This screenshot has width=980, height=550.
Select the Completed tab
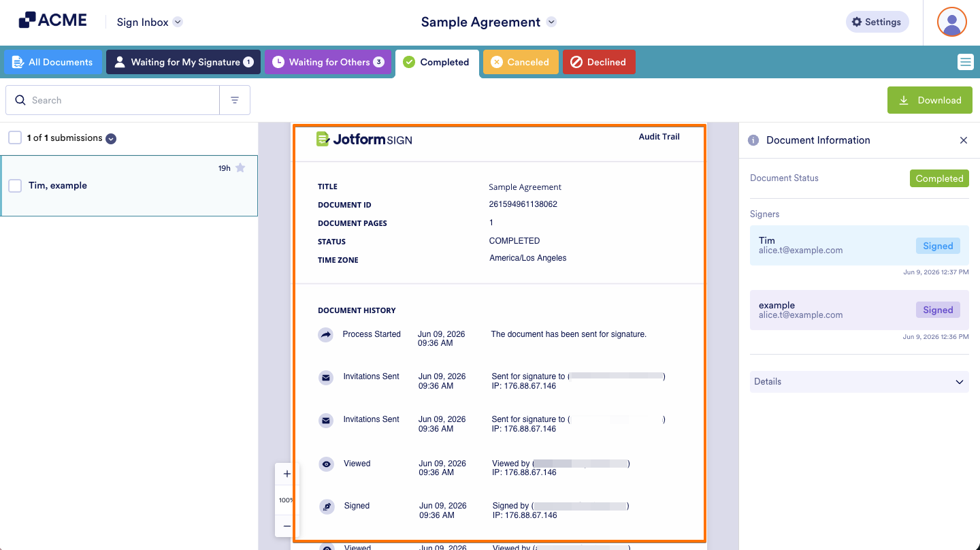click(x=437, y=62)
